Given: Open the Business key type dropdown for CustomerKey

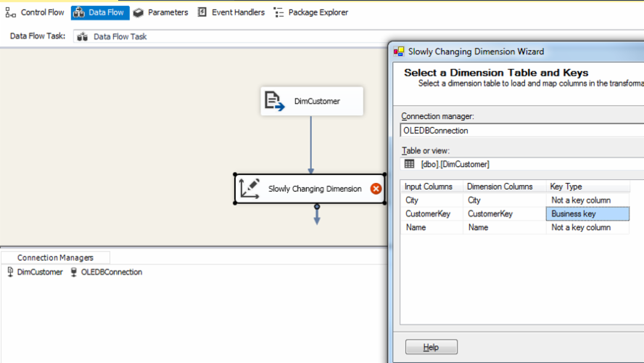Looking at the screenshot, I should pyautogui.click(x=587, y=213).
